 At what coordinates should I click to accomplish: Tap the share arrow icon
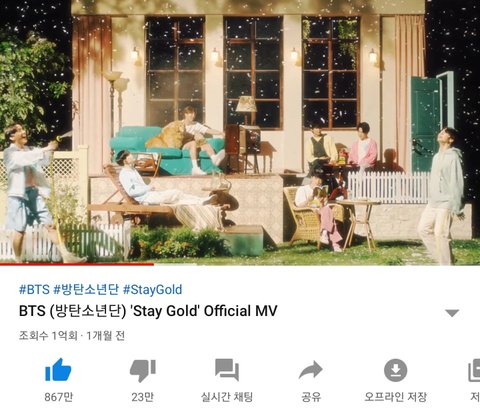click(311, 370)
